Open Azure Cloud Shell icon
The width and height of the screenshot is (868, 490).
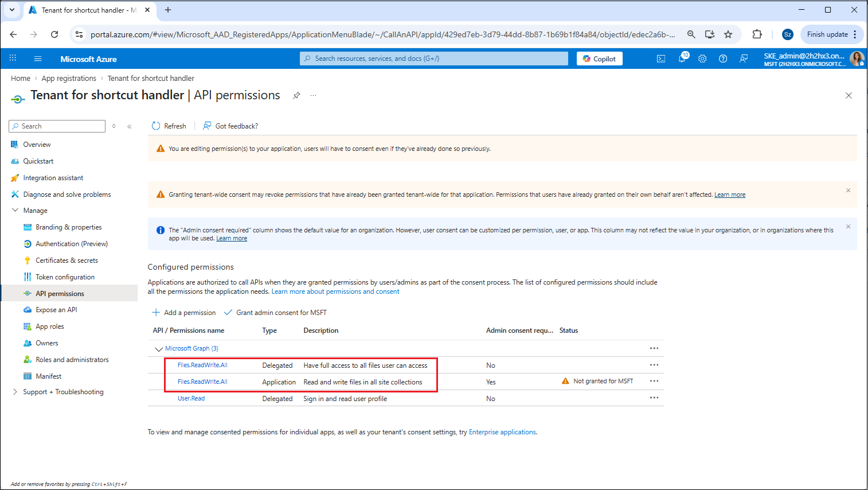click(661, 59)
